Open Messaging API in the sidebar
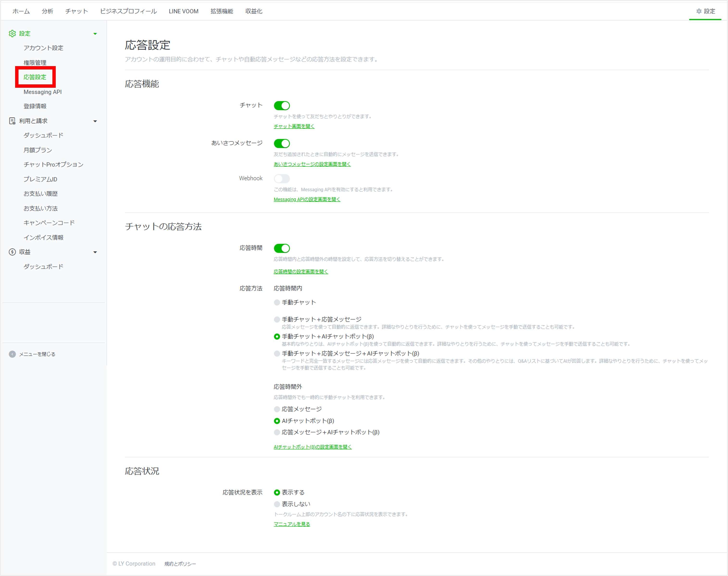Image resolution: width=728 pixels, height=576 pixels. [43, 91]
